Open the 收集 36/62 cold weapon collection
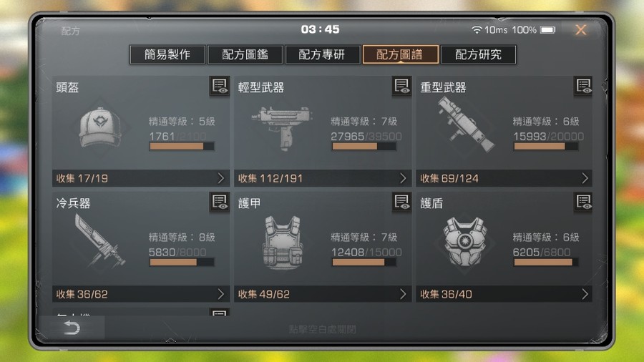 (141, 294)
